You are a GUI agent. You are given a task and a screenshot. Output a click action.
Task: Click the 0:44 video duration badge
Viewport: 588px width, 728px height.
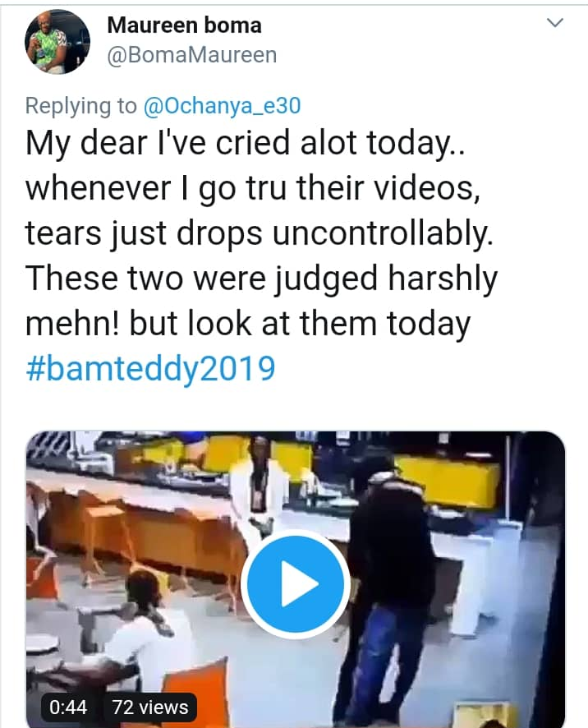coord(69,707)
